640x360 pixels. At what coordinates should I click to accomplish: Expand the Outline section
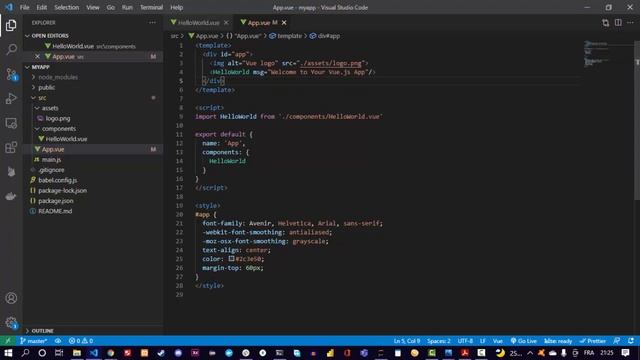[42, 331]
